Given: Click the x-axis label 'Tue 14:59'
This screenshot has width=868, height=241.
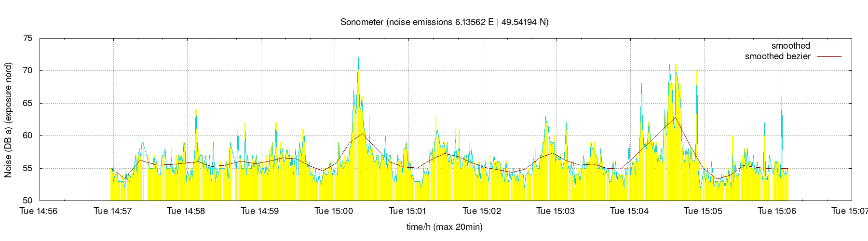Looking at the screenshot, I should pos(260,211).
